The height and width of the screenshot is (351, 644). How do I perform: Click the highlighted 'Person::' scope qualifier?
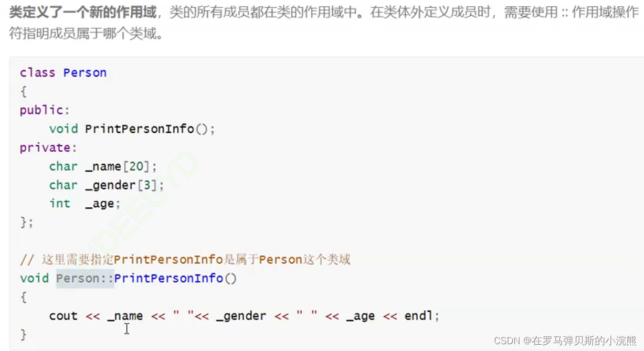85,278
